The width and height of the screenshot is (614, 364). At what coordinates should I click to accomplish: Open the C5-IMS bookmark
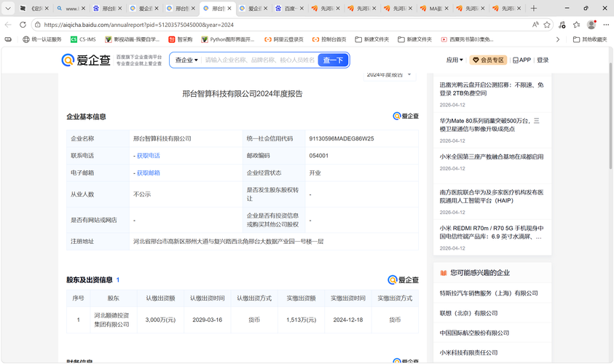[82, 39]
